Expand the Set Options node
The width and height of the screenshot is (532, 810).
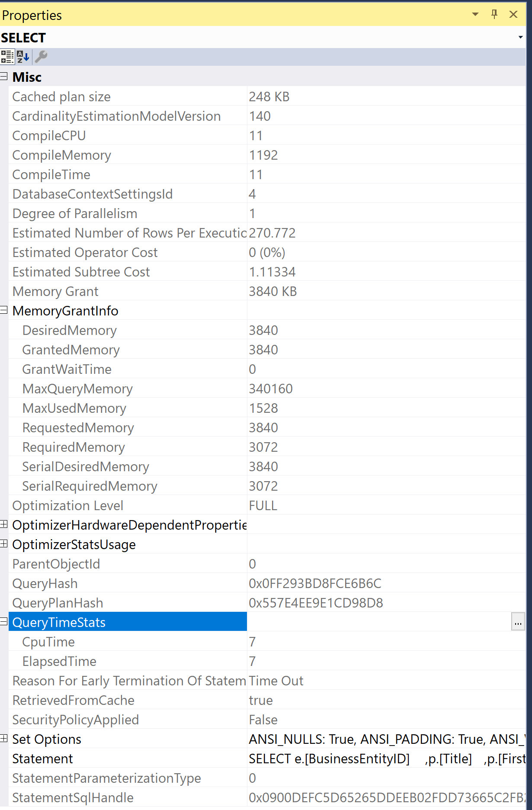coord(4,739)
